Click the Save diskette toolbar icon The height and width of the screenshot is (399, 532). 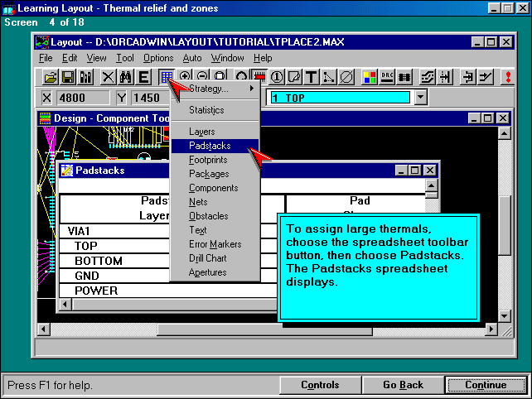click(67, 77)
